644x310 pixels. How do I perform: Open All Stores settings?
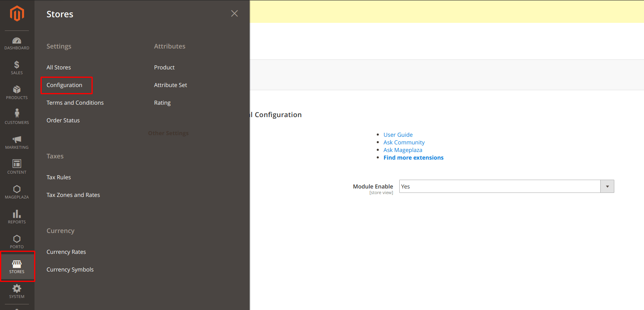coord(59,67)
